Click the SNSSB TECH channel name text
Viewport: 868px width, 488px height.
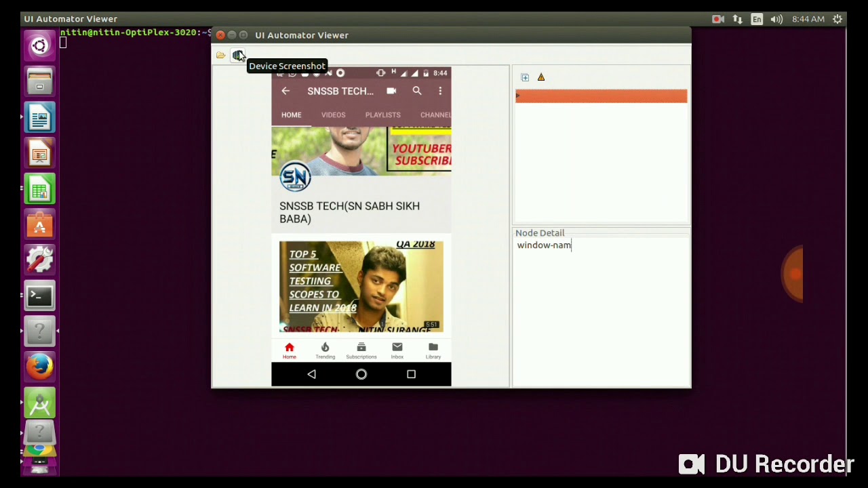350,212
